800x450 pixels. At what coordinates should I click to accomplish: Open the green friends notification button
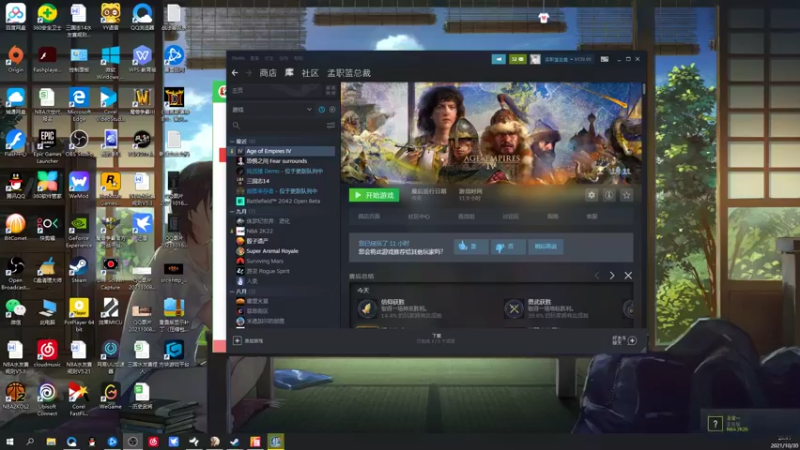pyautogui.click(x=517, y=59)
